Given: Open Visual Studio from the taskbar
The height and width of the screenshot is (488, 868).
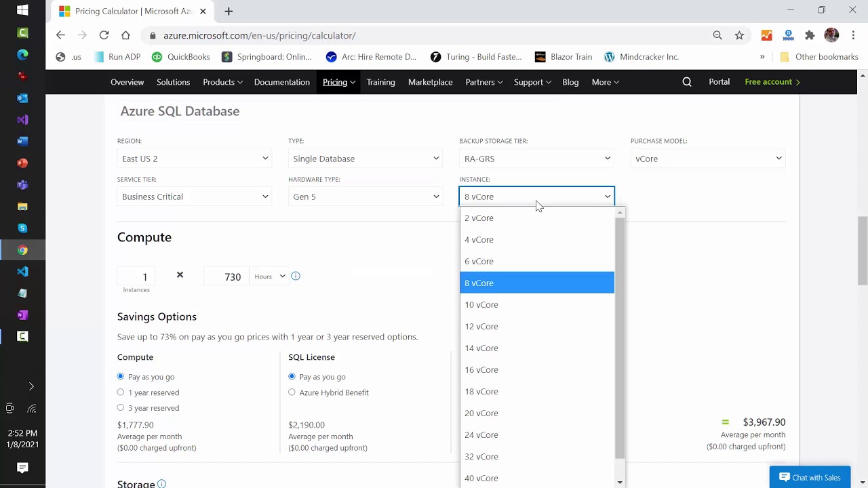Looking at the screenshot, I should click(22, 119).
